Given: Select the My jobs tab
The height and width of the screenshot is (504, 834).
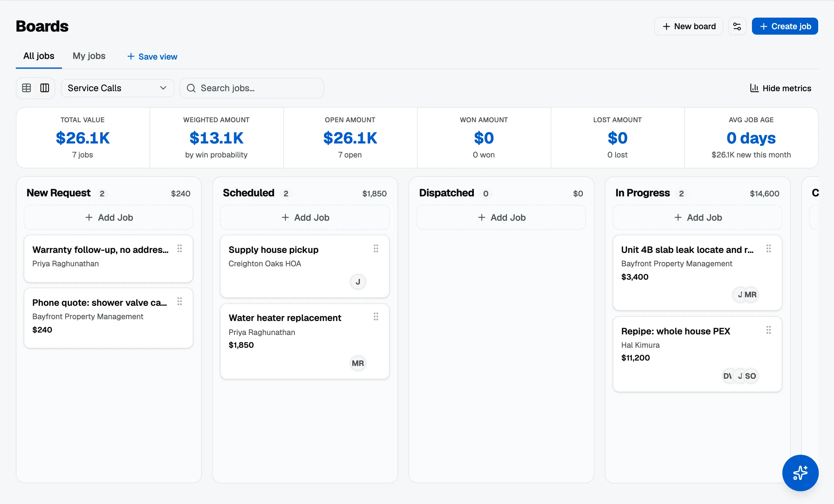Looking at the screenshot, I should [x=89, y=56].
